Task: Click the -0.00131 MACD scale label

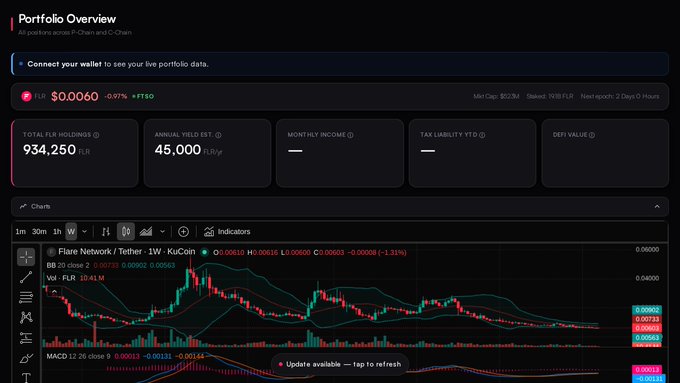Action: tap(648, 379)
